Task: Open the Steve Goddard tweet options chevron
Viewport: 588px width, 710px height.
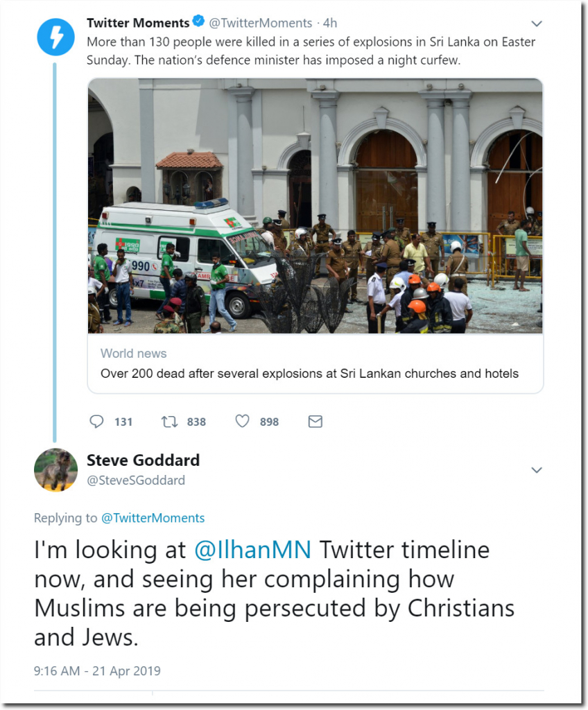Action: pos(536,470)
